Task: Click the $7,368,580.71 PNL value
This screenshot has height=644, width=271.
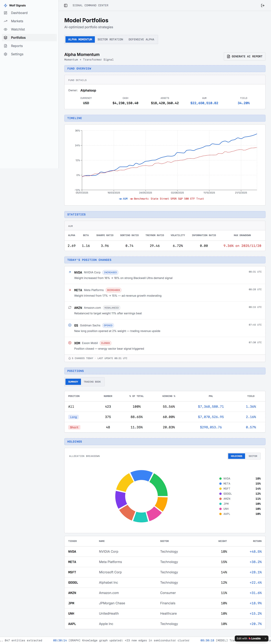Action: pyautogui.click(x=211, y=407)
